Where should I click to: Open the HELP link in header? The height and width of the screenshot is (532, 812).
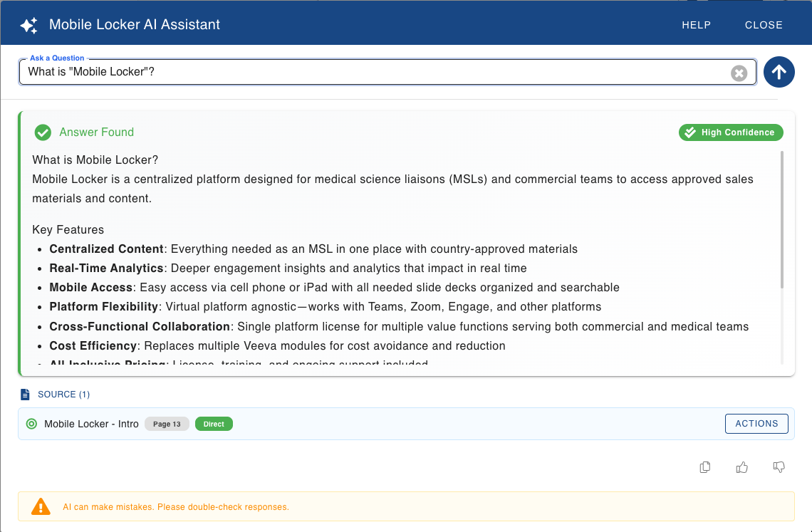(696, 25)
